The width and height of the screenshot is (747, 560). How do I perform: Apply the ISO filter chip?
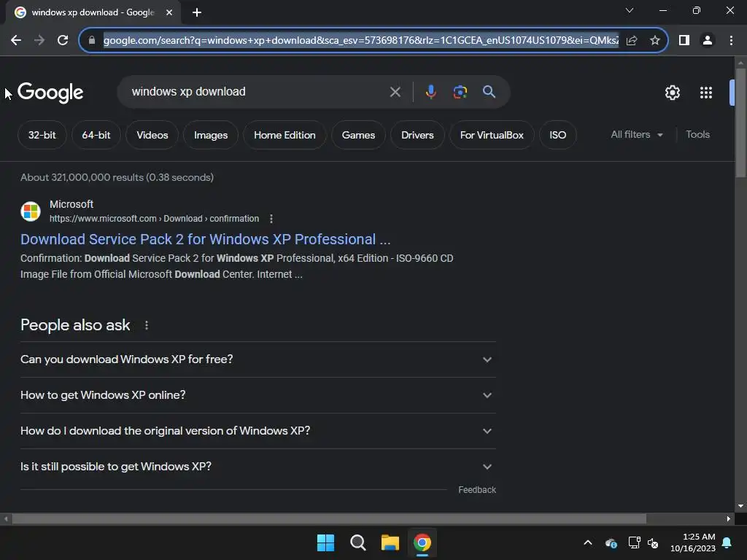click(558, 135)
